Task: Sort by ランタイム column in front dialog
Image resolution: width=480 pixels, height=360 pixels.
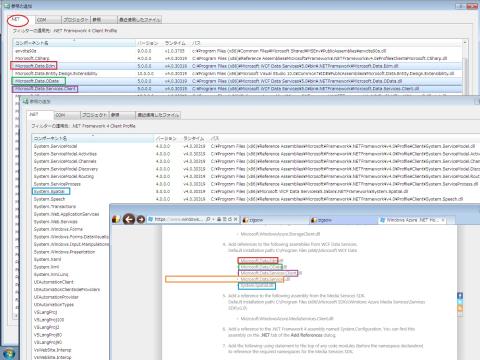Action: pos(194,138)
